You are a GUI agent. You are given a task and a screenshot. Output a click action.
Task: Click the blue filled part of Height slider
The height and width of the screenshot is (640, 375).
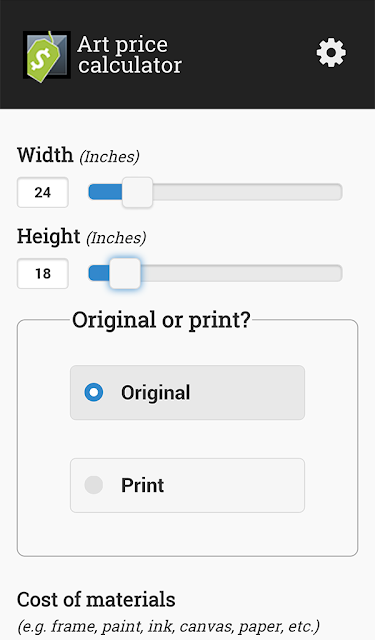tap(100, 273)
